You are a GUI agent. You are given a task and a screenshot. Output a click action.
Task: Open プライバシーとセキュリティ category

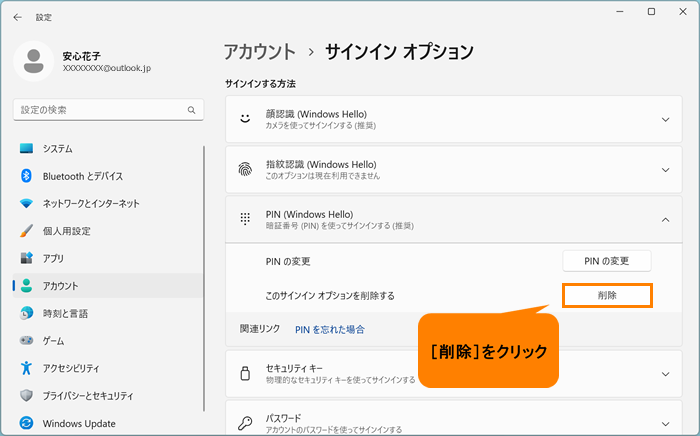click(x=108, y=395)
